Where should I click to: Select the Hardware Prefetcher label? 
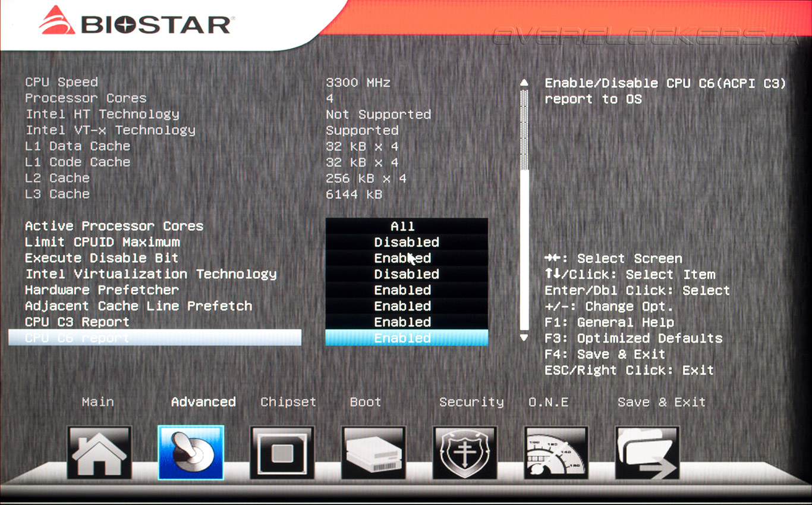click(102, 290)
